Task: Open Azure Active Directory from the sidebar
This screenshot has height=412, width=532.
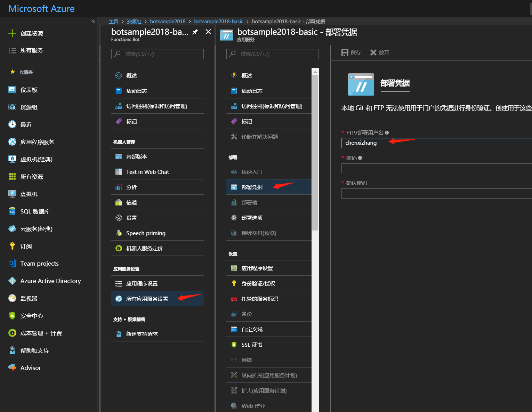Action: pyautogui.click(x=50, y=281)
